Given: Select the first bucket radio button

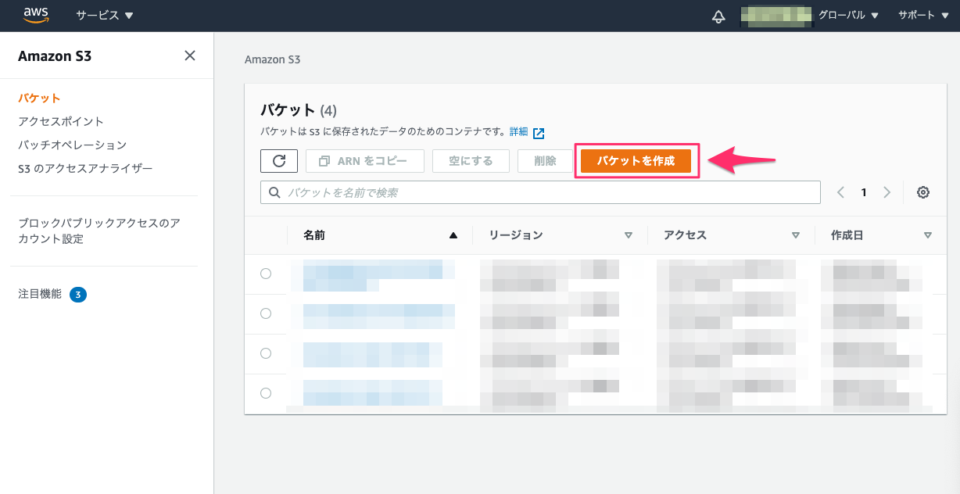Looking at the screenshot, I should click(x=266, y=274).
